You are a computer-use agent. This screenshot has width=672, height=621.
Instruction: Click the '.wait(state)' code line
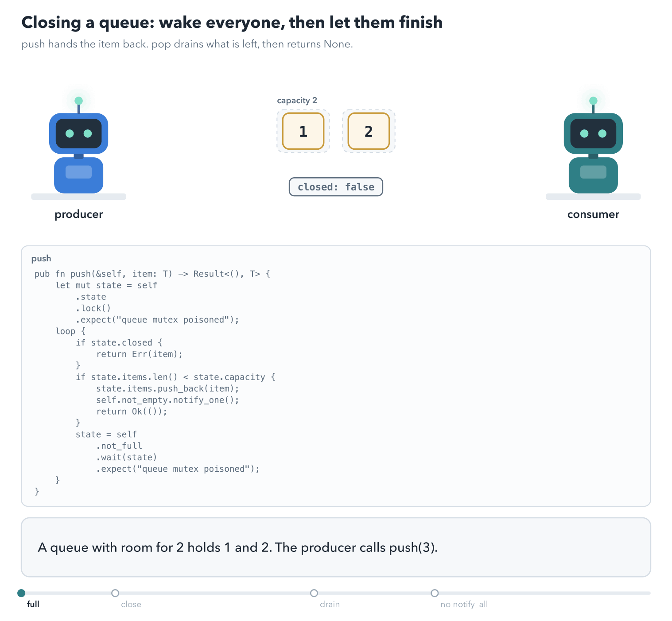pyautogui.click(x=127, y=457)
